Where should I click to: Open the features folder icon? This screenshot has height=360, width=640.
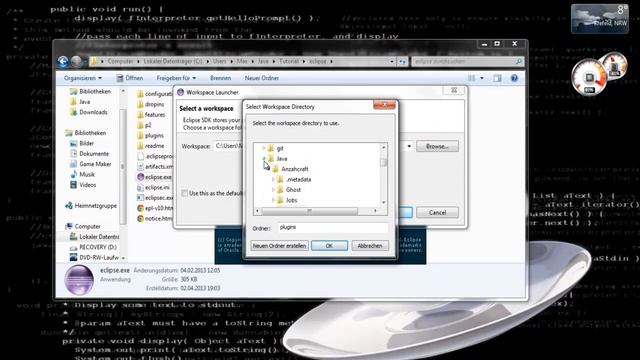(140, 115)
